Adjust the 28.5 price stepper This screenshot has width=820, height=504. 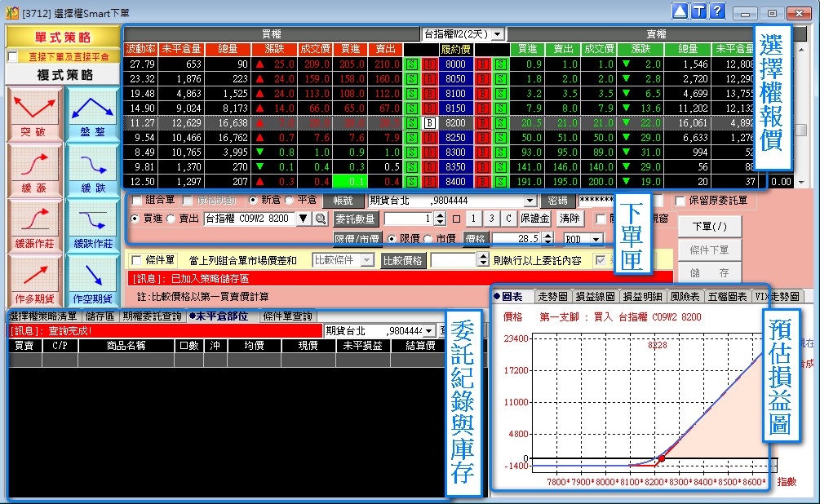click(x=547, y=238)
